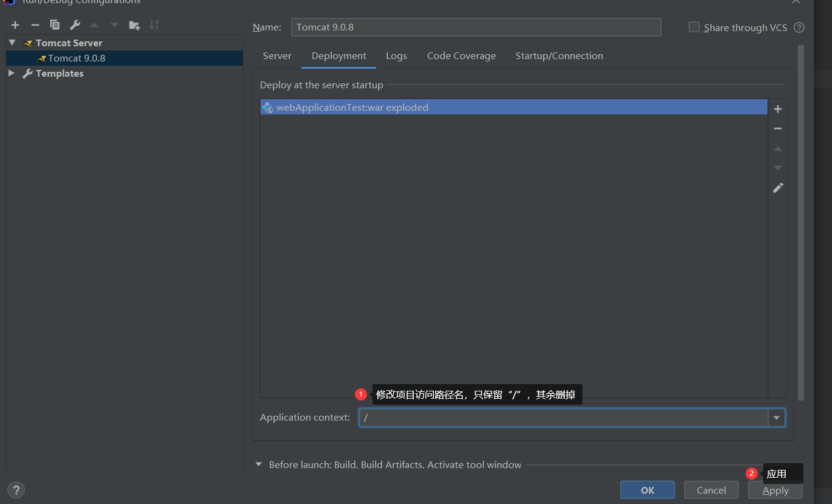Sort configurations alphabetically

coord(155,25)
